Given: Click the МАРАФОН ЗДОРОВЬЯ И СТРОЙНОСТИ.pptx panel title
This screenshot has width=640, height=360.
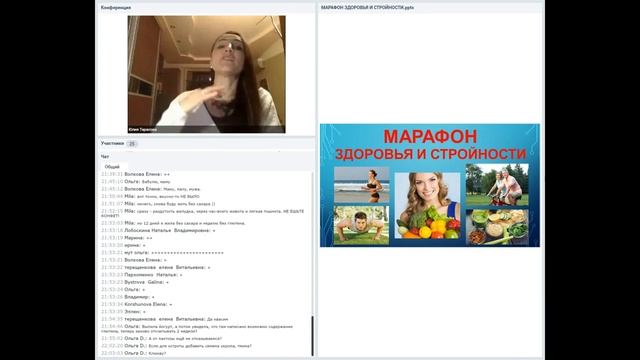Looking at the screenshot, I should click(367, 8).
